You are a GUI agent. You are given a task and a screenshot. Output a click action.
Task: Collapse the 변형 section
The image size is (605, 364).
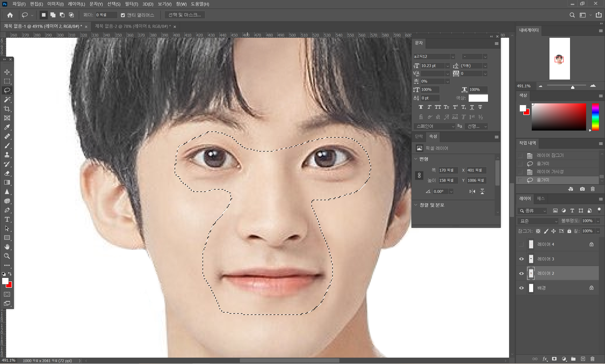[416, 159]
